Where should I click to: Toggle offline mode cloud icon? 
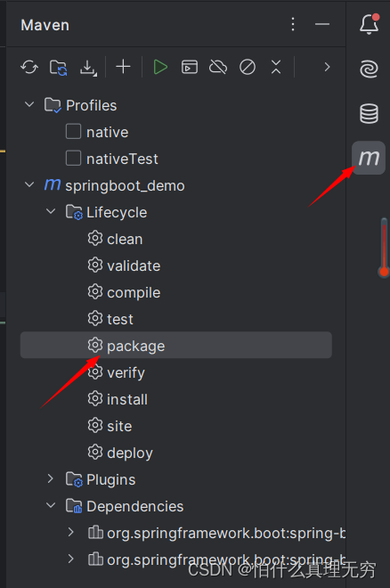[218, 67]
